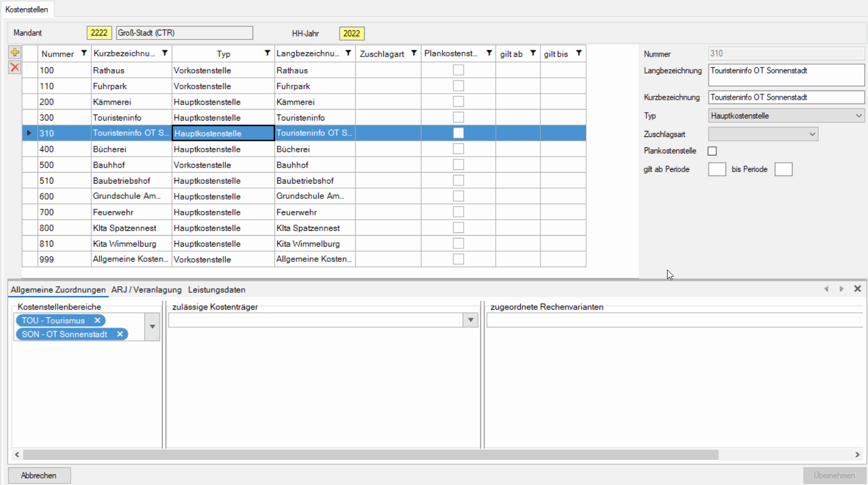Viewport: 868px width, 485px height.
Task: Expand the zulässige Kostenträger dropdown
Action: [x=470, y=320]
